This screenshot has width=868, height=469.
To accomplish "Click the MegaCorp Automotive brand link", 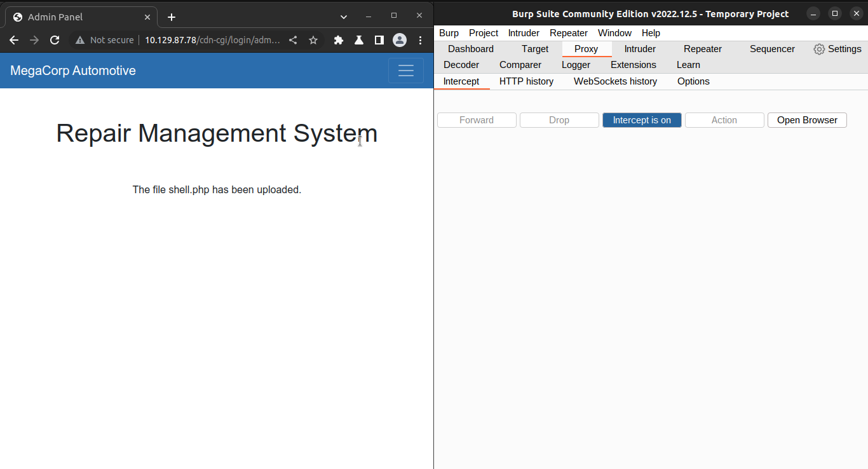I will click(x=73, y=71).
